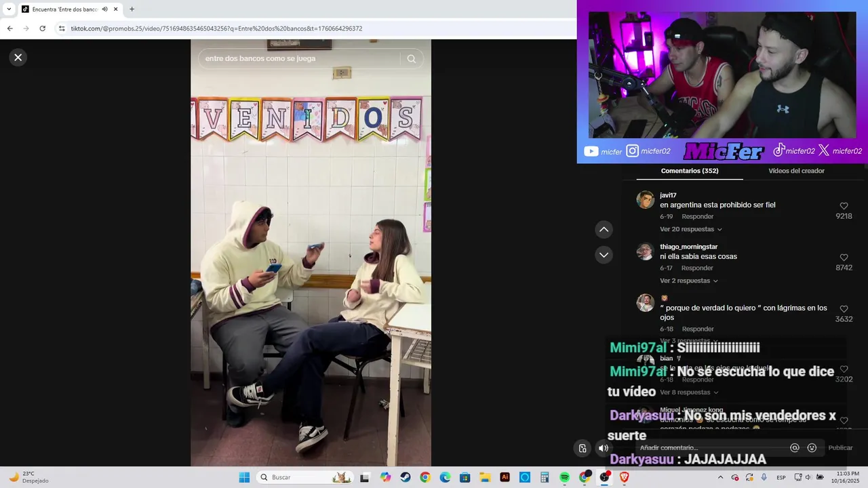The image size is (868, 488).
Task: Go to the previous video with the up arrow
Action: click(604, 230)
